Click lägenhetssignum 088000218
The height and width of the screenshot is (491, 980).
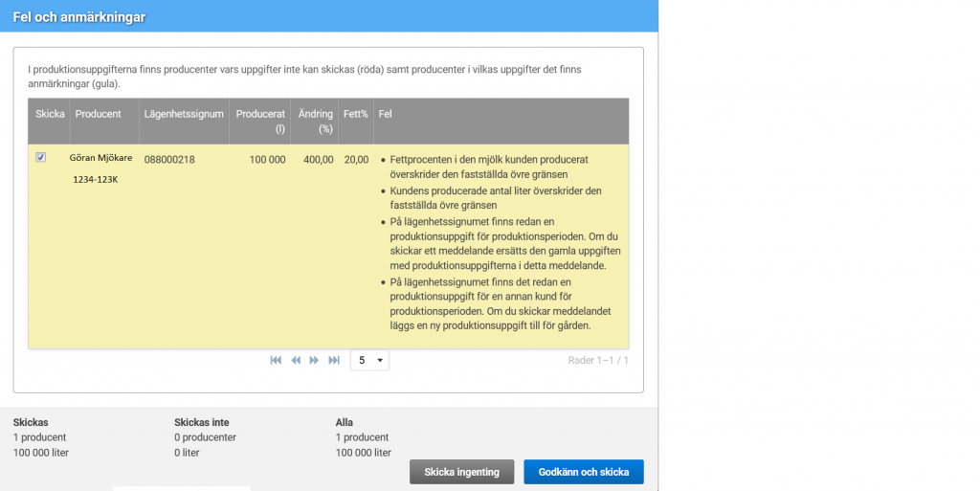click(169, 160)
